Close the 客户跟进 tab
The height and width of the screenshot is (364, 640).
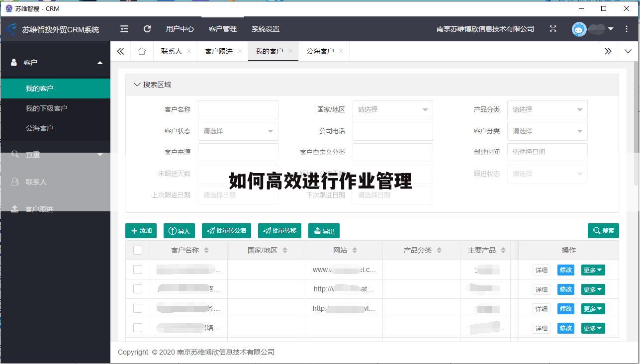(240, 51)
